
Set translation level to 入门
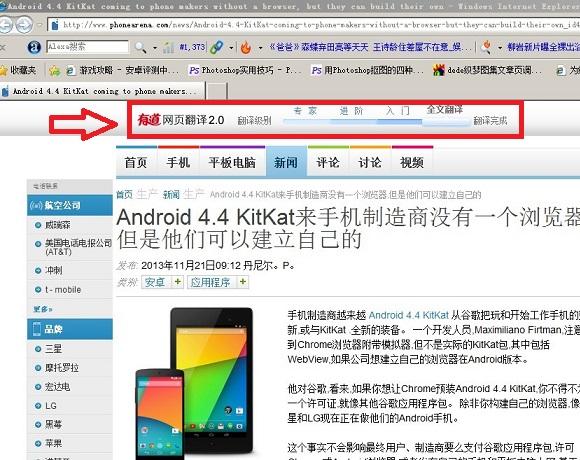[398, 111]
